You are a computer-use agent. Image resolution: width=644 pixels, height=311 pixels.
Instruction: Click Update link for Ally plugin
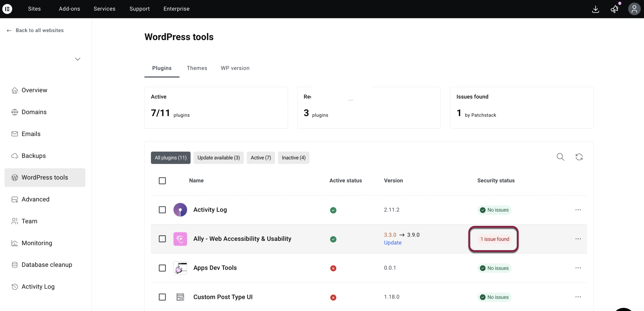pos(392,243)
